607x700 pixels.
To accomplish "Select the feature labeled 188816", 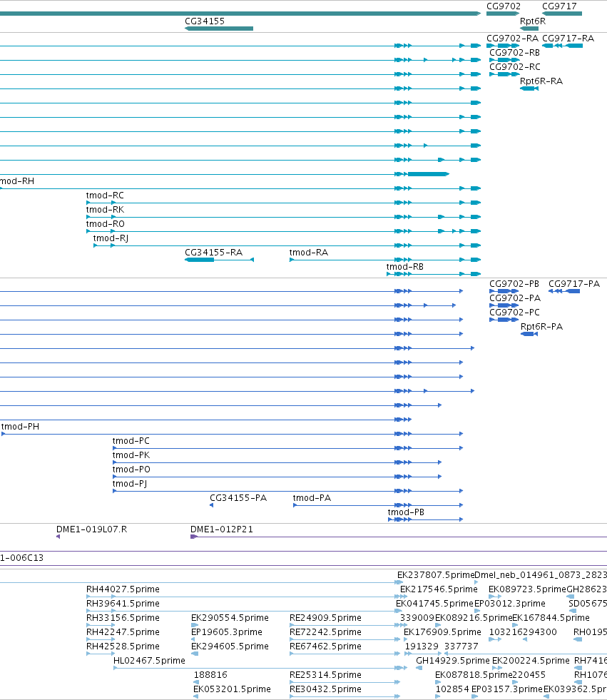I will coord(210,675).
